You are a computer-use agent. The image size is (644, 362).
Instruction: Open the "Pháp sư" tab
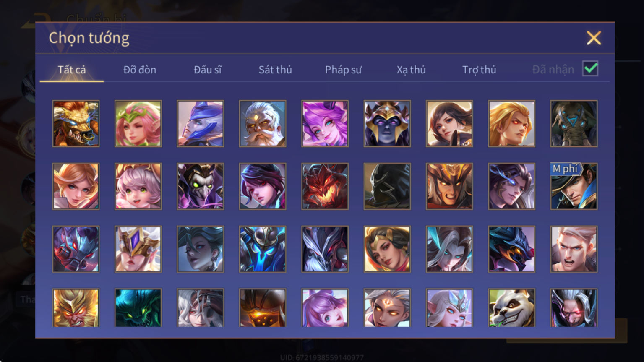click(x=343, y=70)
